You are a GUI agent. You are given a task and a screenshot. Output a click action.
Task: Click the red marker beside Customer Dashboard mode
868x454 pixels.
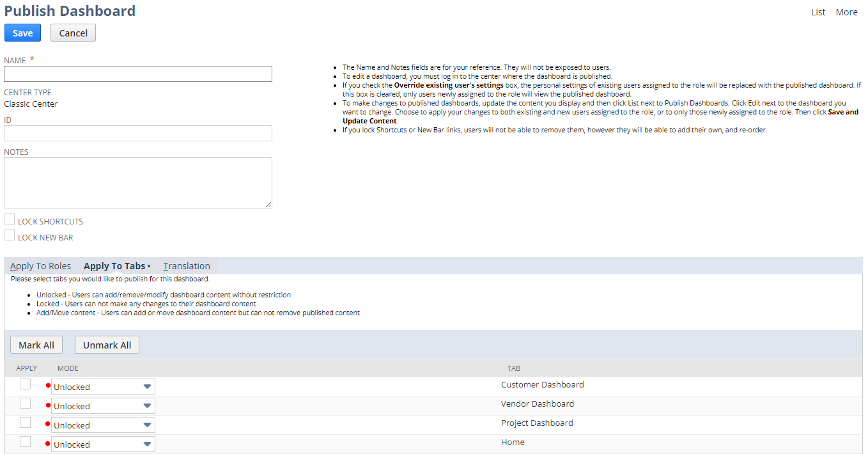pyautogui.click(x=47, y=387)
